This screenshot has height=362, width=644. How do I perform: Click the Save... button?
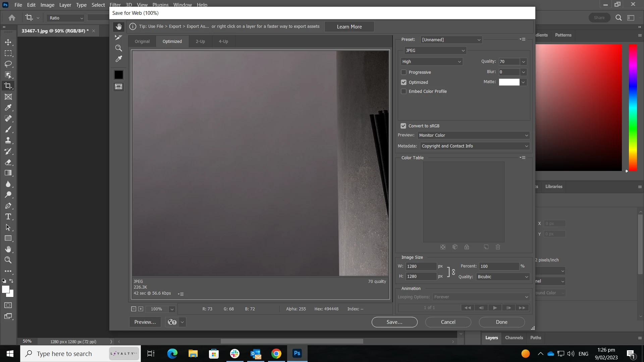coord(394,322)
